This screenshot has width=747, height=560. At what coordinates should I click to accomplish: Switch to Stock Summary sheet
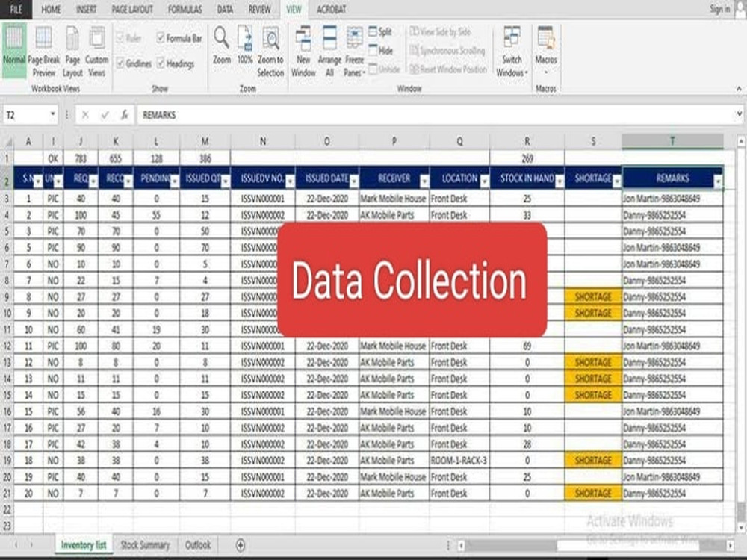(x=146, y=545)
